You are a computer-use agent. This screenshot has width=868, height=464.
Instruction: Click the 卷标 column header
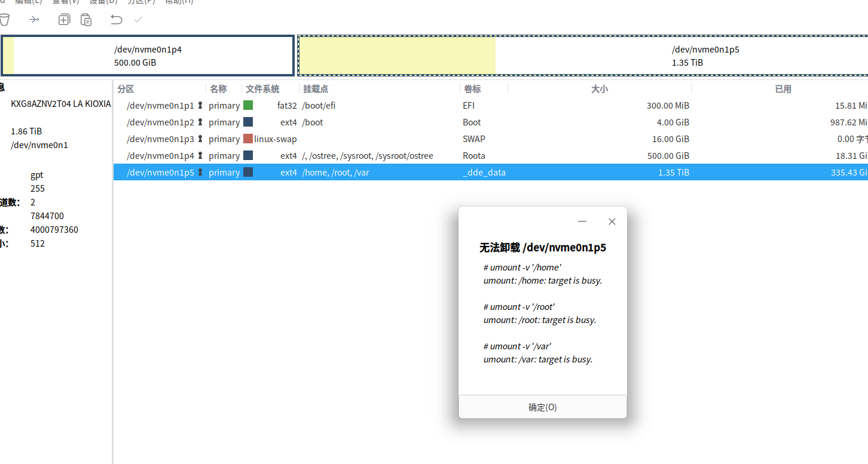click(472, 89)
